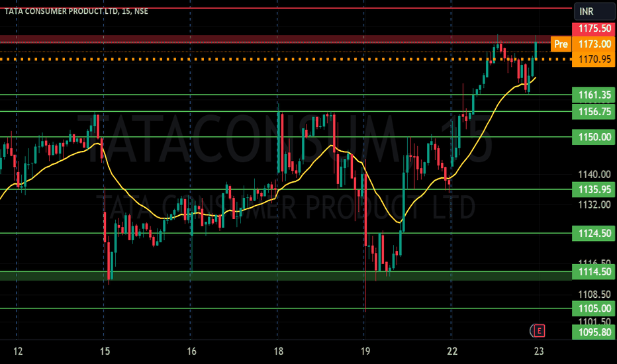
Task: Select the green 1150.00 level label
Action: point(594,137)
